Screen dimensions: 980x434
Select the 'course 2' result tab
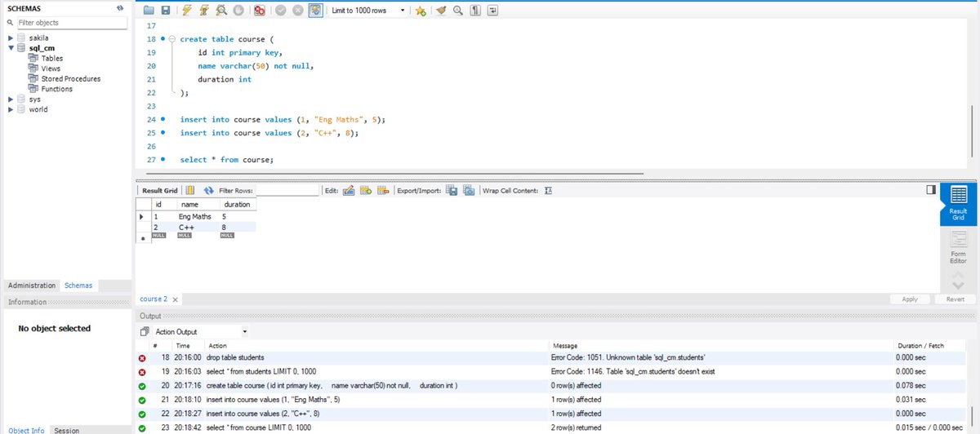(154, 299)
